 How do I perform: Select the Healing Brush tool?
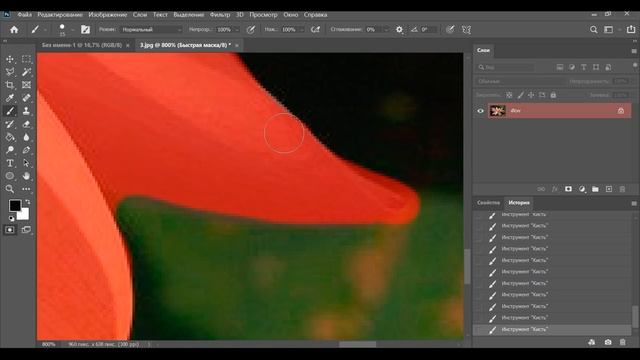(x=26, y=98)
